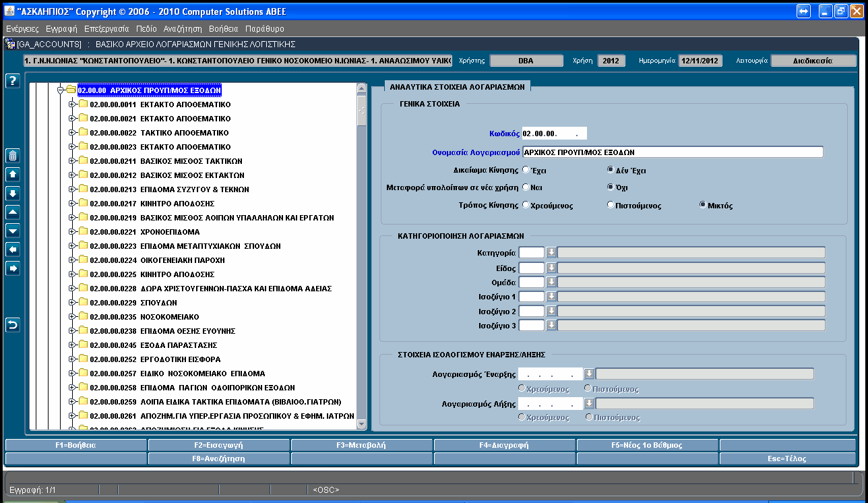Viewport: 868px width, 503px height.
Task: Select the Έχει radio for Δικαίωμα Κίνησης
Action: (x=526, y=171)
